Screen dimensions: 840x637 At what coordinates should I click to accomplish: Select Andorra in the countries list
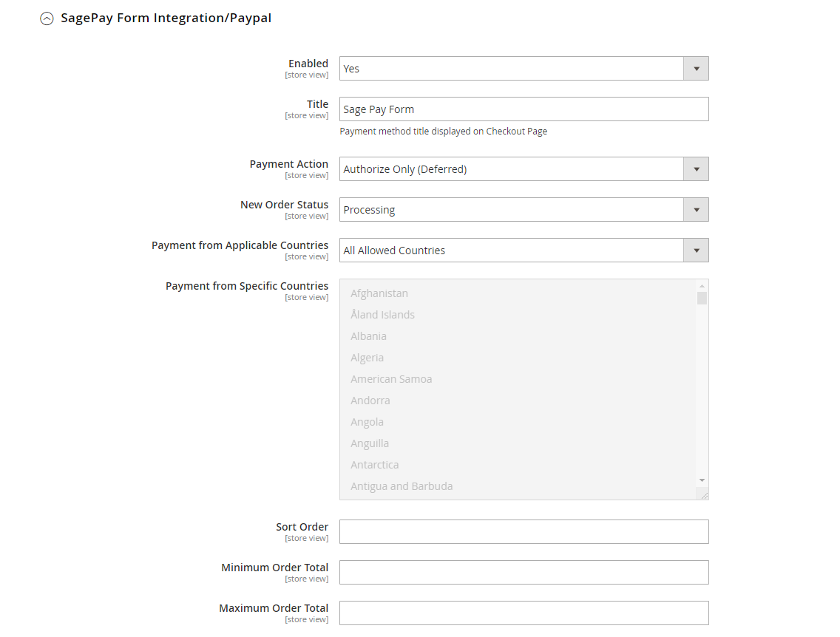[x=370, y=401]
